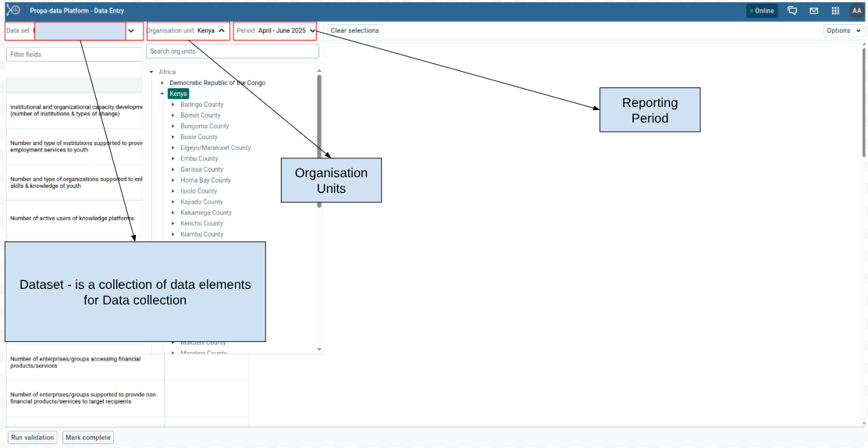The width and height of the screenshot is (868, 448).
Task: Collapse the Kenya tree node arrow
Action: click(162, 94)
